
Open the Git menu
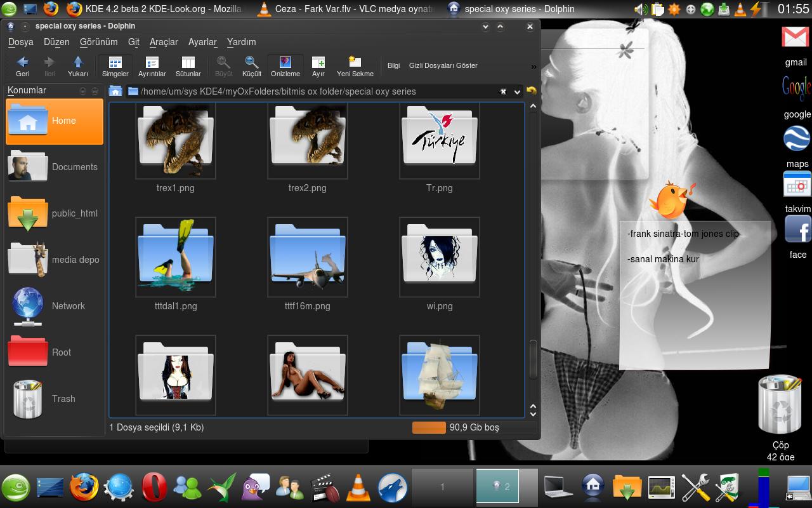point(133,42)
